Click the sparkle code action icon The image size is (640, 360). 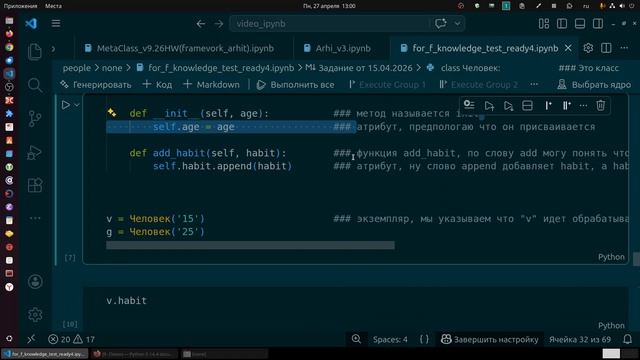(111, 113)
